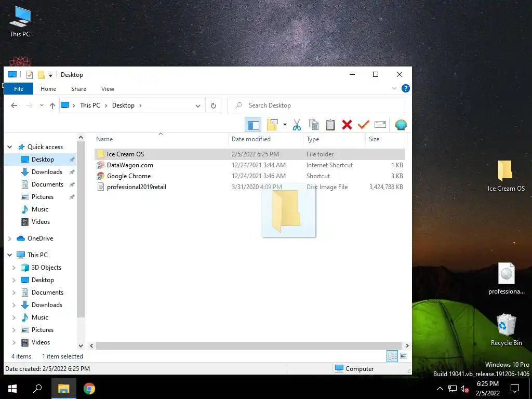
Task: Open the chevron after Desktop in the breadcrumb
Action: [140, 105]
